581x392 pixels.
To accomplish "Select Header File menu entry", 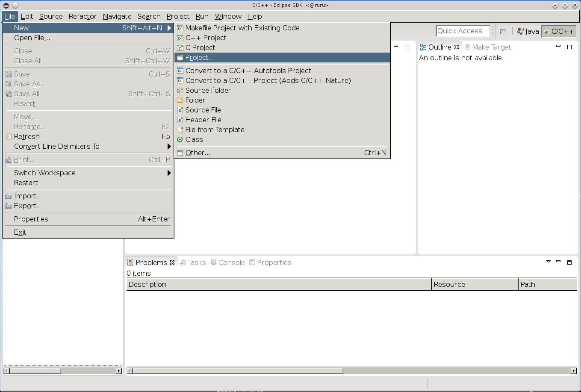I will pos(203,120).
